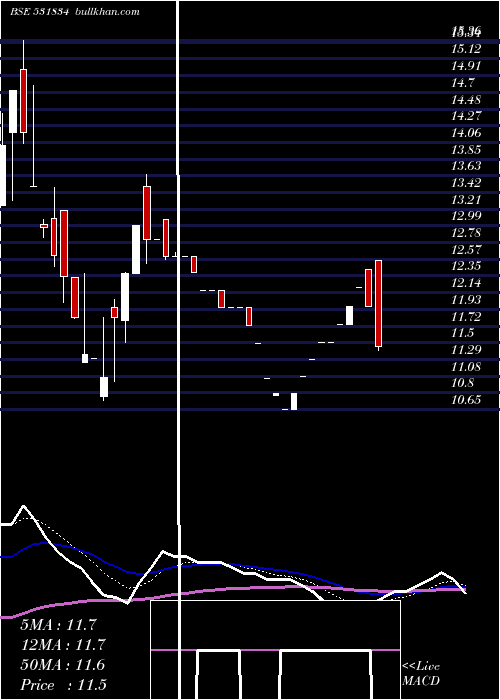Click the 13.63 price axis label
Screen dimensions: 500x700
point(466,166)
